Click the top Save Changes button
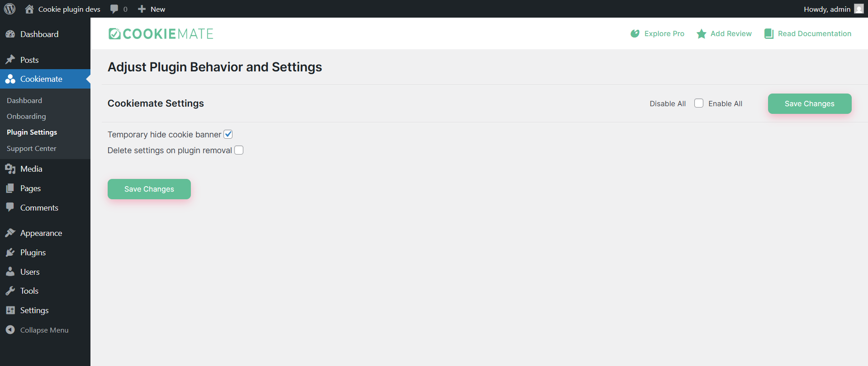The width and height of the screenshot is (868, 366). tap(809, 103)
